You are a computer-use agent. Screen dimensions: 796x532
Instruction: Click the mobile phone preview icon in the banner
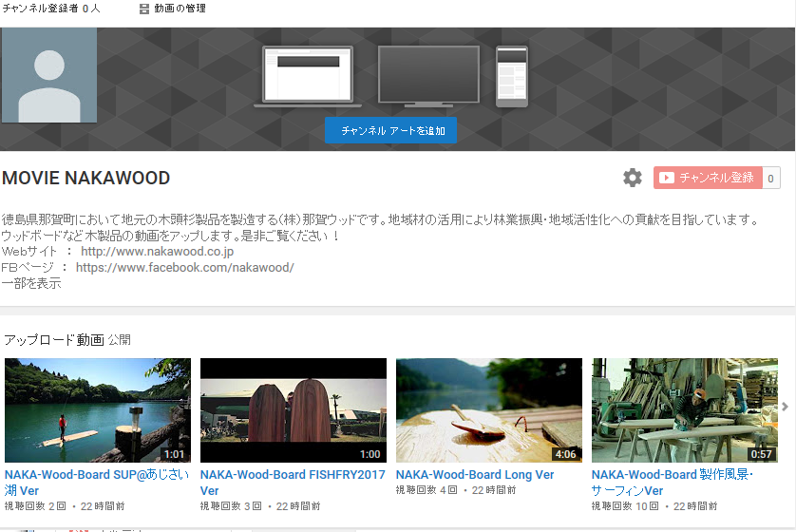pyautogui.click(x=512, y=77)
